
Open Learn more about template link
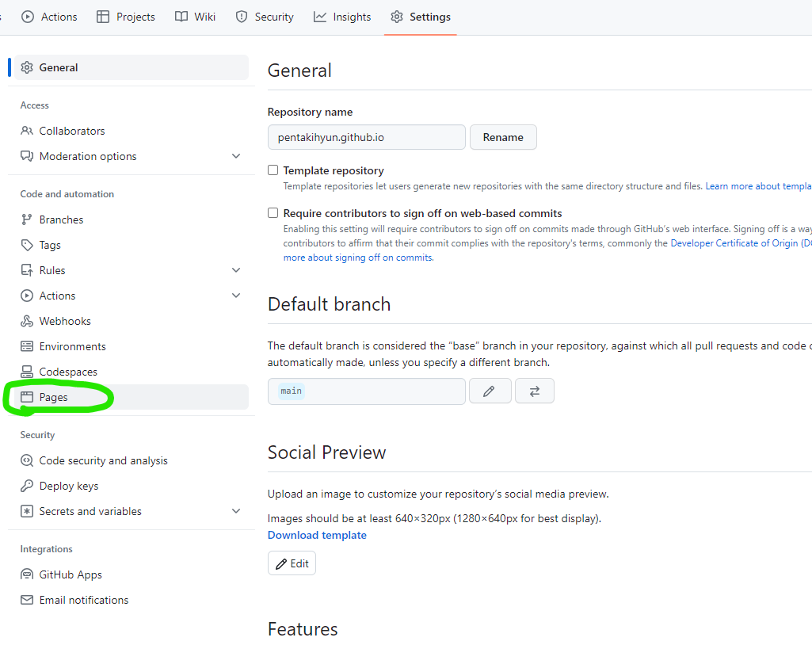pos(759,186)
